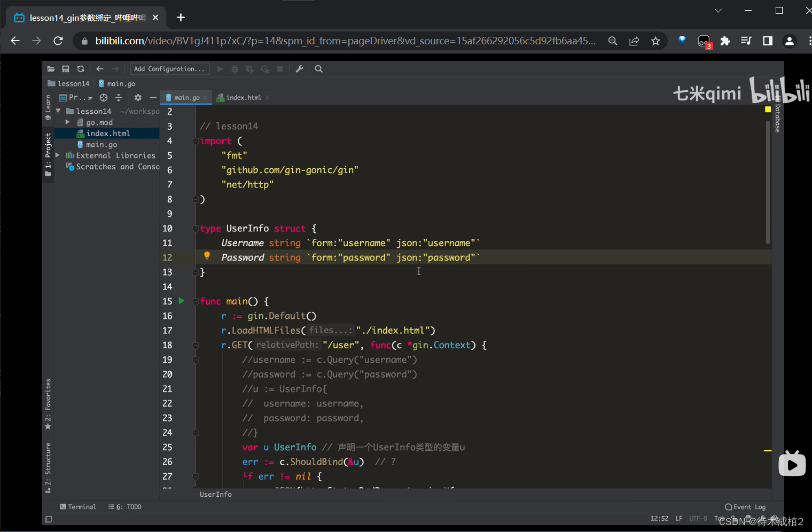812x532 pixels.
Task: Select index.html in the project tree
Action: (107, 134)
